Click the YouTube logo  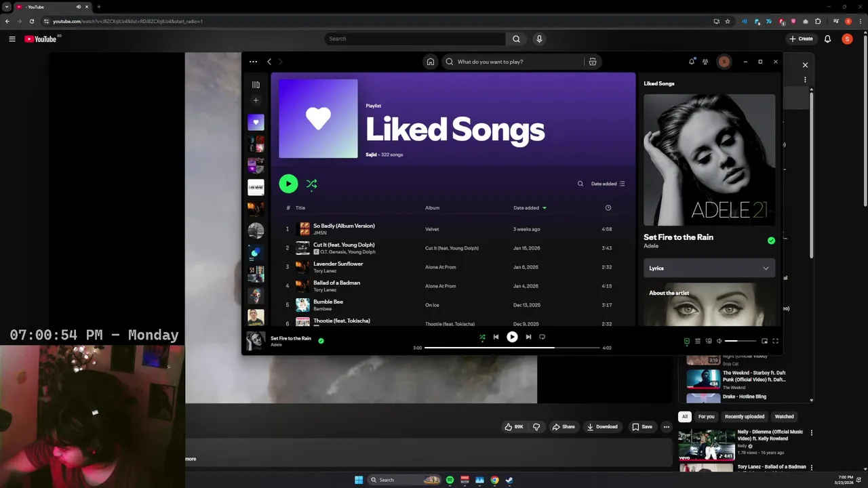click(41, 39)
